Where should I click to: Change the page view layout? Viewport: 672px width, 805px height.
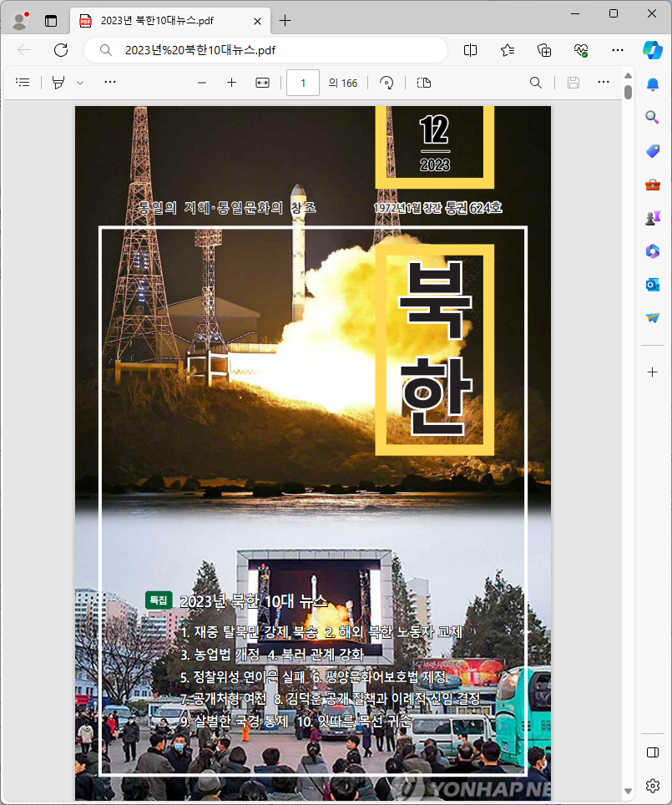[x=422, y=82]
